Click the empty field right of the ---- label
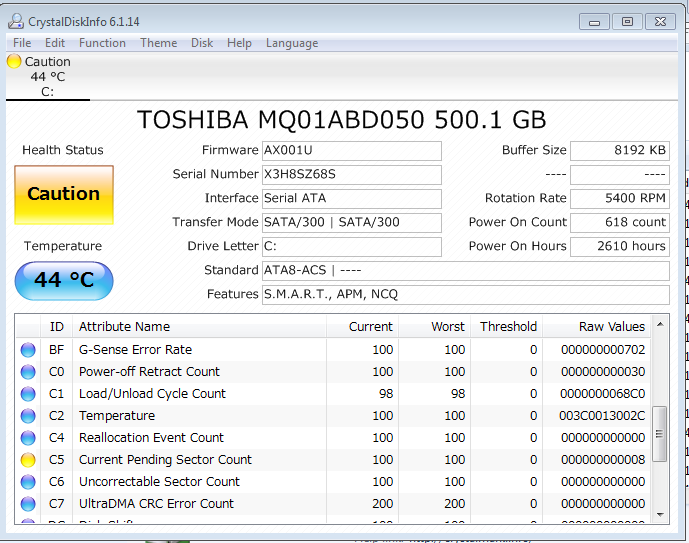The width and height of the screenshot is (689, 543). click(x=620, y=175)
